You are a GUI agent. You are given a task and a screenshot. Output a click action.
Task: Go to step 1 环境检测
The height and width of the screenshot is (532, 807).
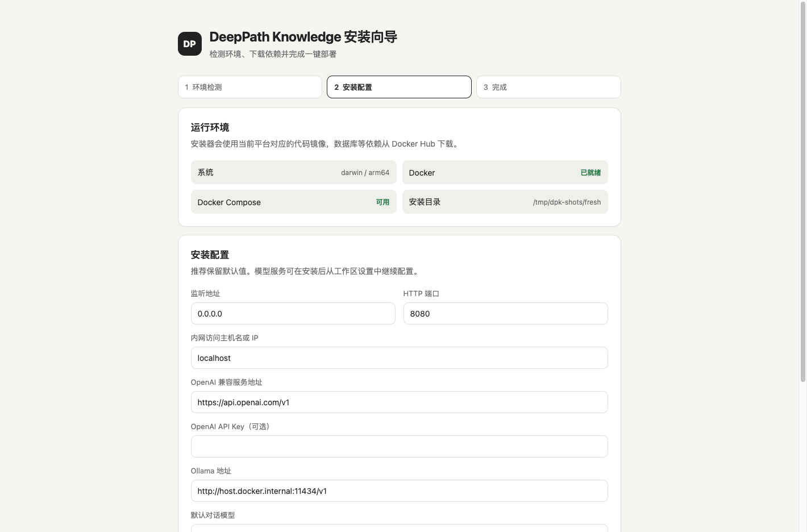[x=250, y=87]
